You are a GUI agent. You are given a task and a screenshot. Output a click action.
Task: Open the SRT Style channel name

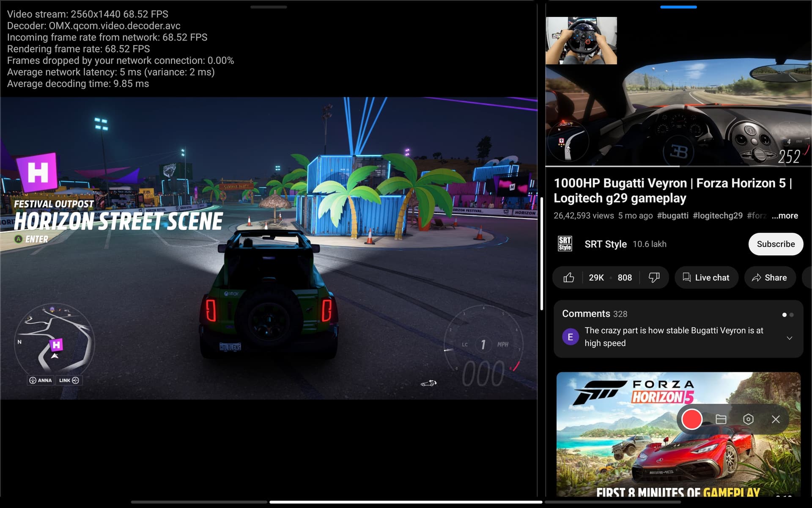(606, 244)
